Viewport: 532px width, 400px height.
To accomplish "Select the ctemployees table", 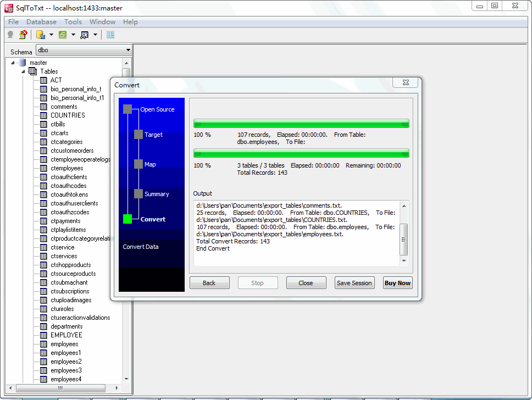I will click(67, 168).
